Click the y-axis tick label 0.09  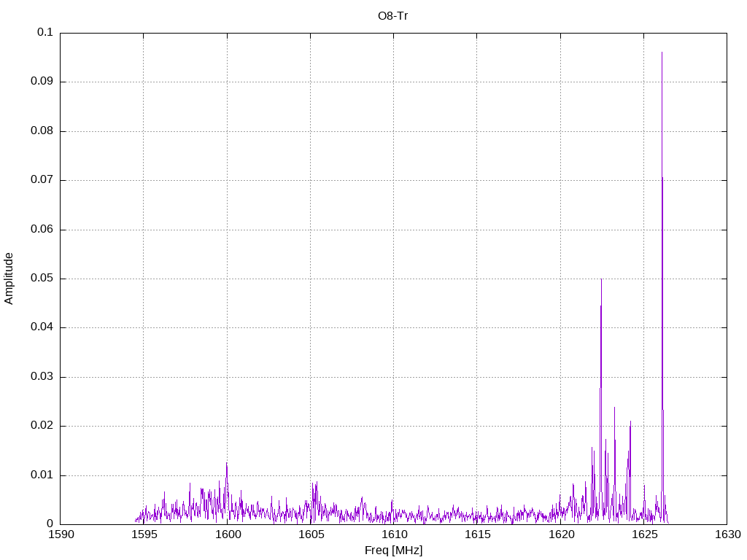[42, 82]
